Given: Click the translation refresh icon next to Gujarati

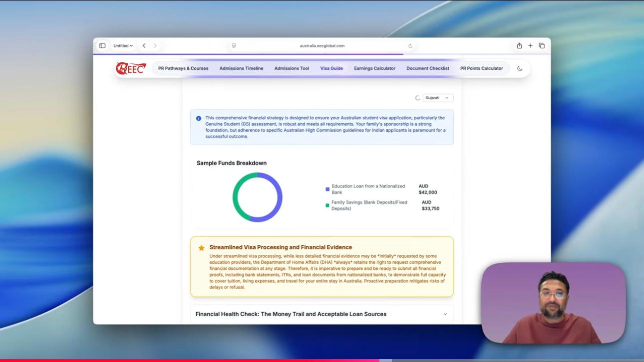Looking at the screenshot, I should 417,98.
